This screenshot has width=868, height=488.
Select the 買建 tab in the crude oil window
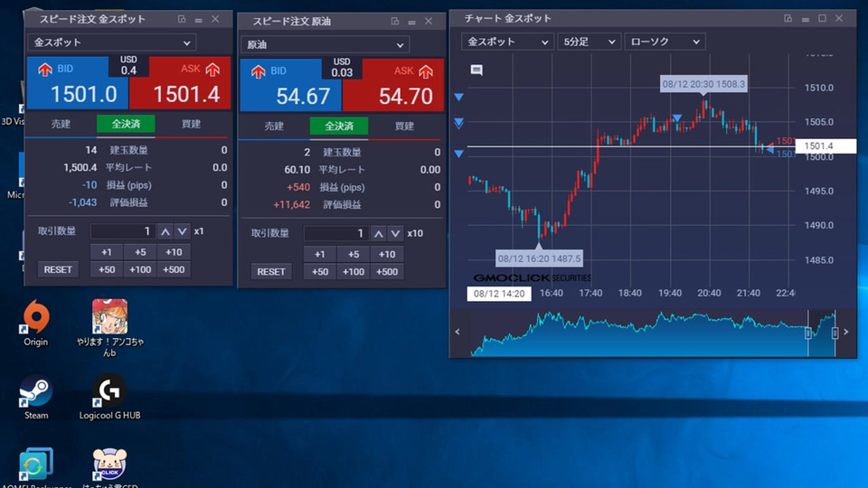click(404, 127)
